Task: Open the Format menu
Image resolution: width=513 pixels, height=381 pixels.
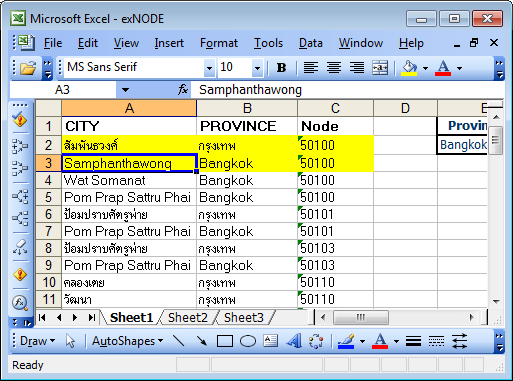Action: click(219, 43)
